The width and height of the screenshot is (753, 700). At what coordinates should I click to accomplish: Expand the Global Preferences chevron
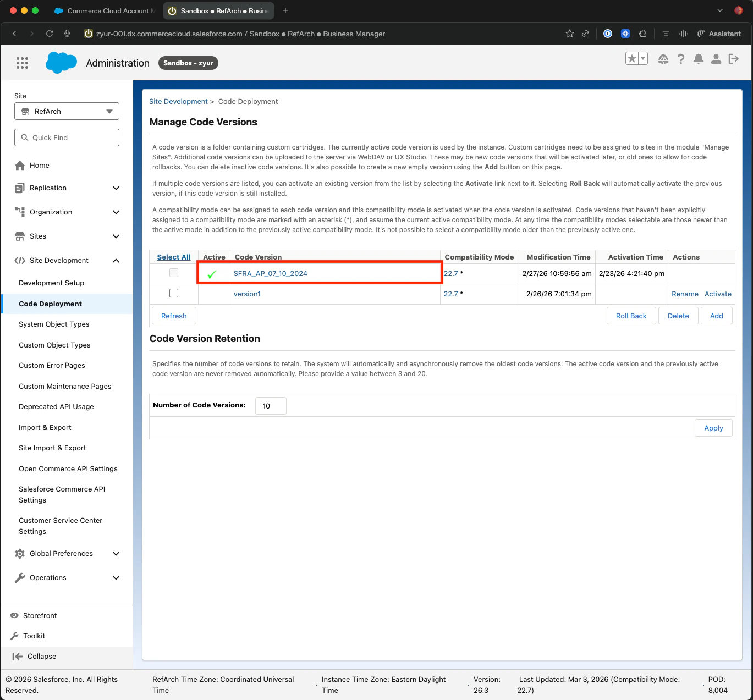point(116,554)
